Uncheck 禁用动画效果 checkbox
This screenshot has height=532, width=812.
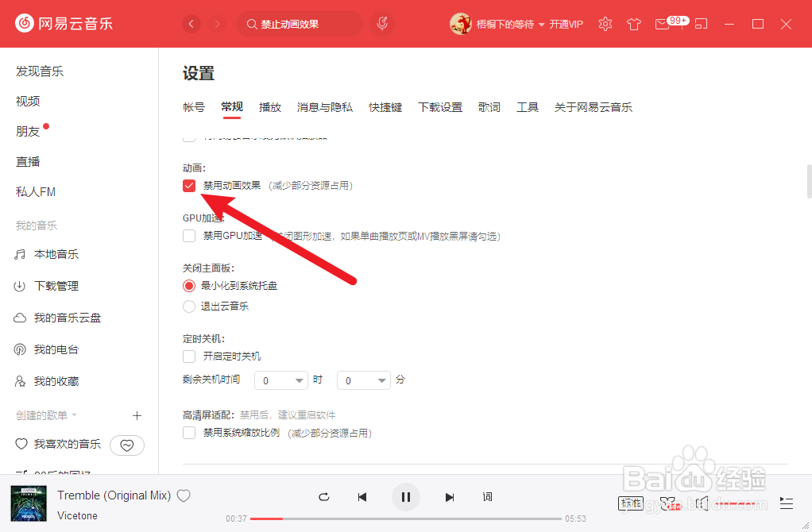coord(189,186)
